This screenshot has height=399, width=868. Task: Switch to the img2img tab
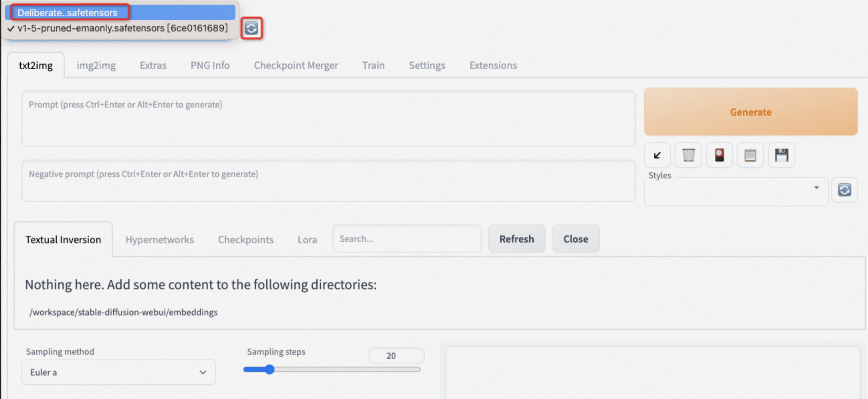pyautogui.click(x=96, y=65)
